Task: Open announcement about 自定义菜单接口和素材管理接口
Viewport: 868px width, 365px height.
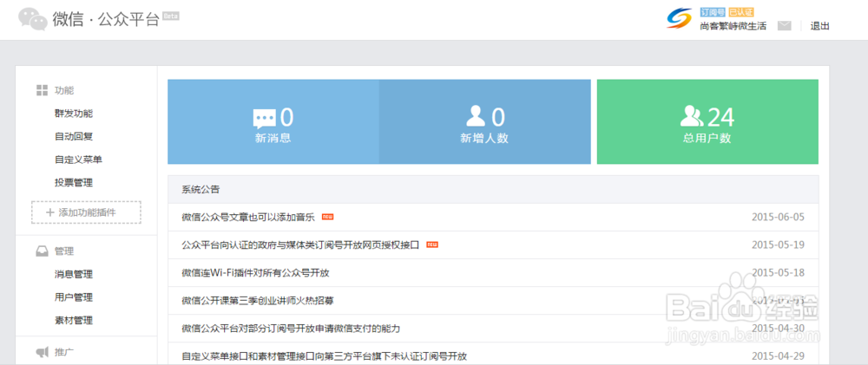Action: pyautogui.click(x=325, y=356)
